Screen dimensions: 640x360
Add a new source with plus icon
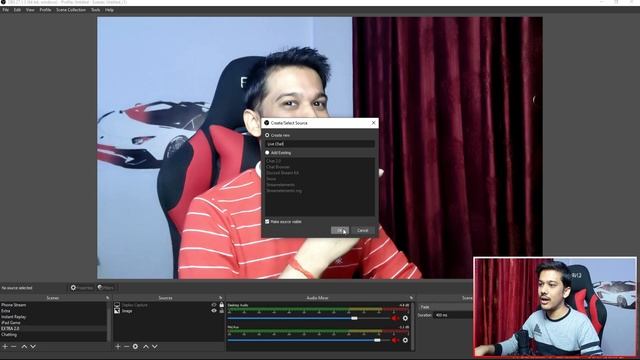click(x=118, y=347)
